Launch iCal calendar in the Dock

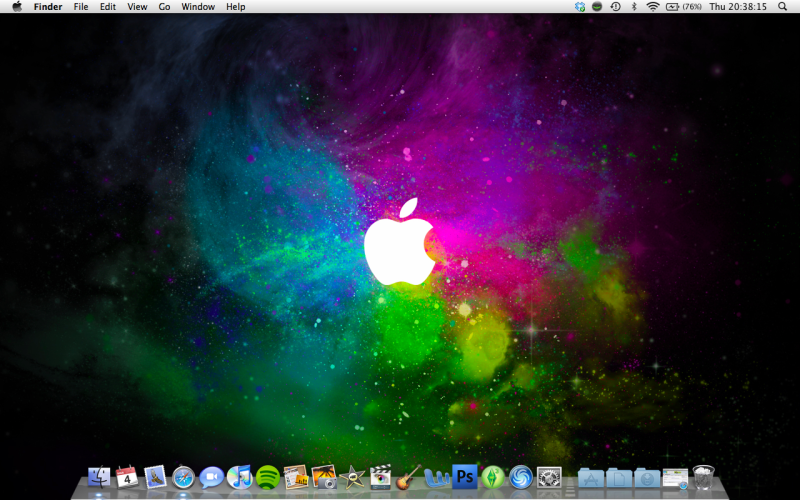click(127, 478)
